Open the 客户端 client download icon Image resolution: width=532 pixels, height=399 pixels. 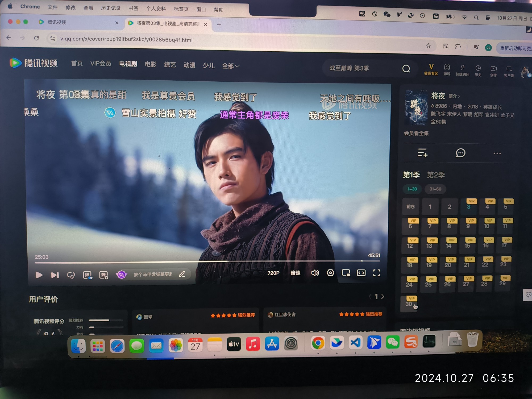(509, 72)
